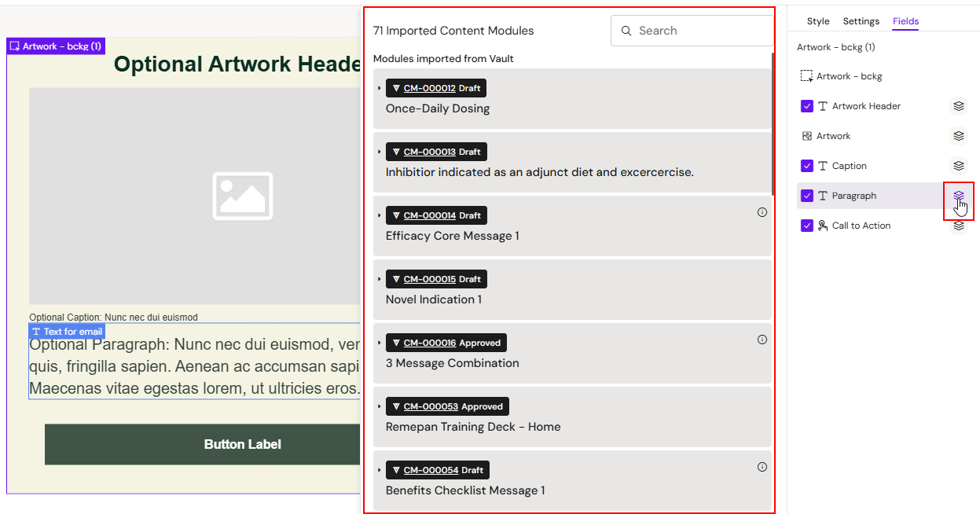Viewport: 980px width, 514px height.
Task: Expand the CM-000014 Efficacy Core Message module
Action: point(380,215)
